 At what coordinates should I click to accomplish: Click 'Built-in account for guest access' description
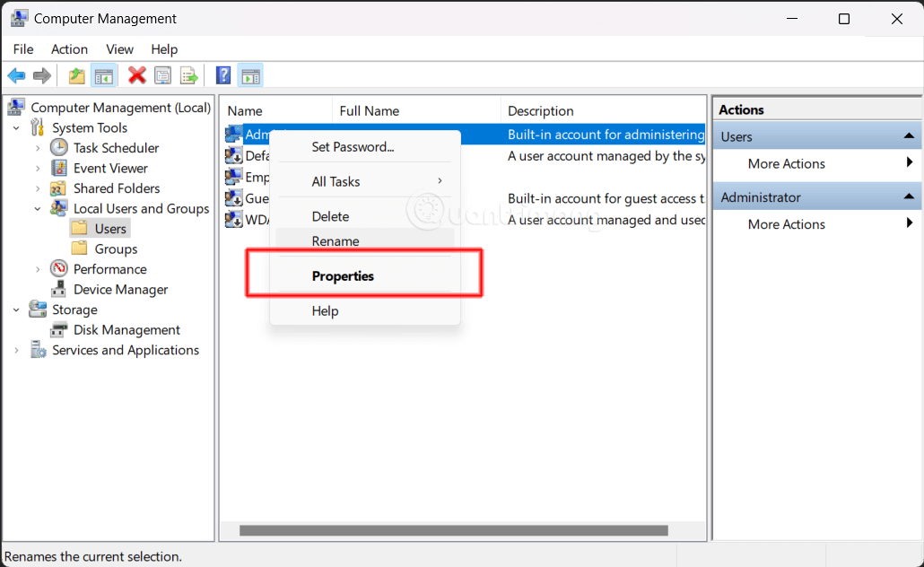click(x=606, y=198)
